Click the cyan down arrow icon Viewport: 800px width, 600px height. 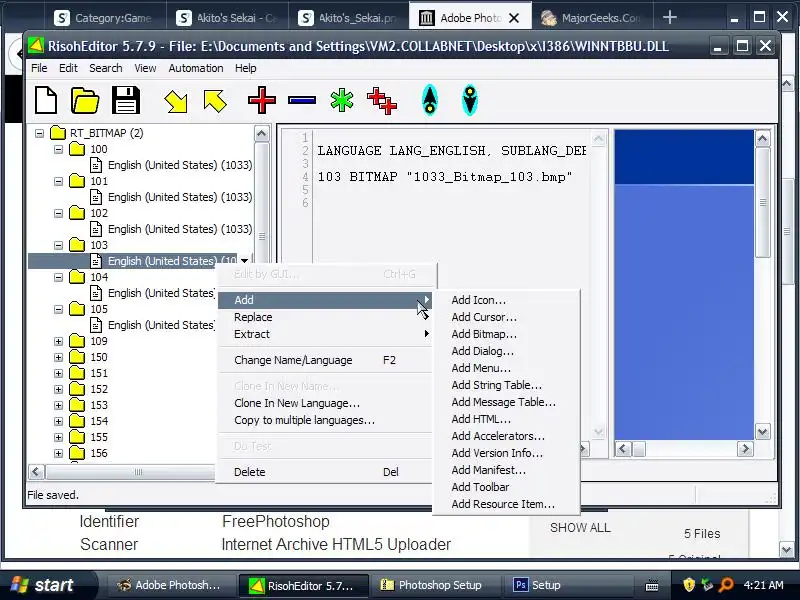(x=469, y=100)
